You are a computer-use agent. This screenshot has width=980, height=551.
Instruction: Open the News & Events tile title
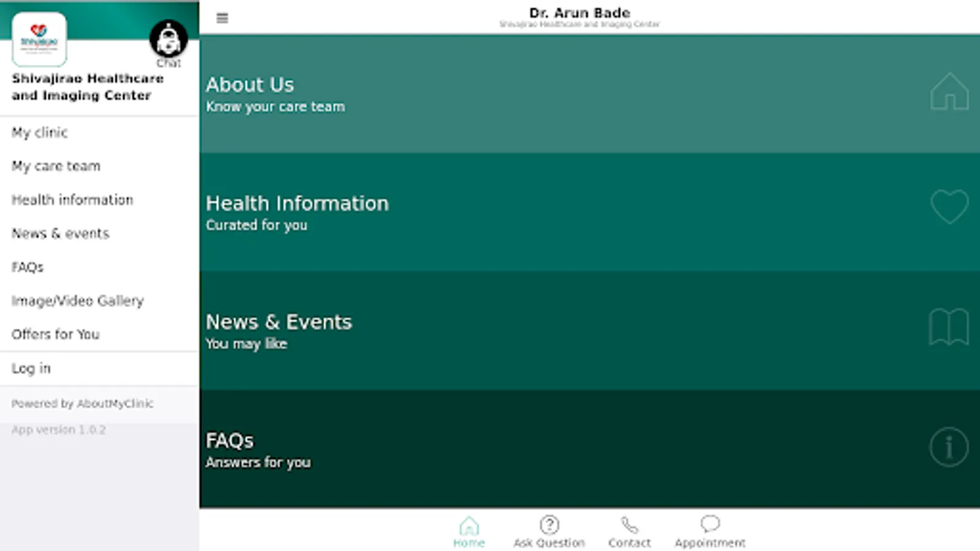279,322
